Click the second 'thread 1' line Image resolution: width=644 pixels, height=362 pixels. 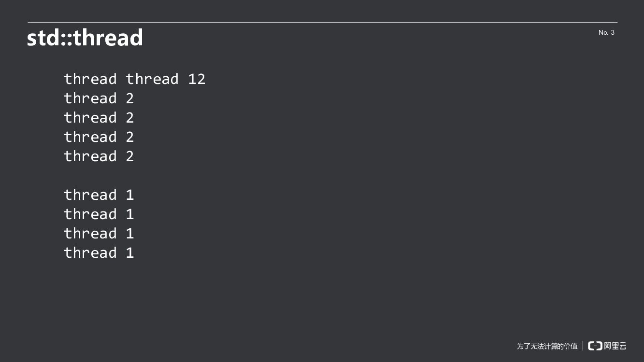coord(99,214)
